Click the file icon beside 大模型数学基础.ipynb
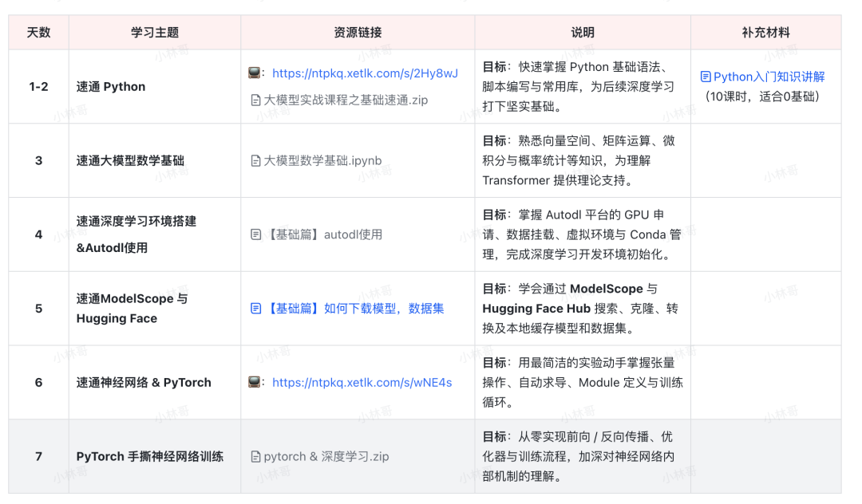Image resolution: width=862 pixels, height=504 pixels. tap(255, 160)
